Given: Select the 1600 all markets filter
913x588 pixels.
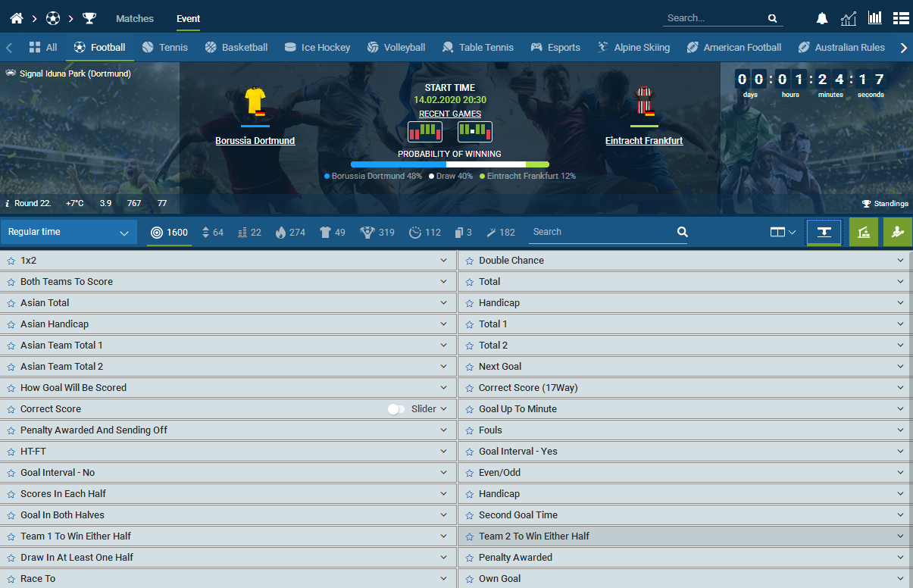Looking at the screenshot, I should click(x=169, y=233).
